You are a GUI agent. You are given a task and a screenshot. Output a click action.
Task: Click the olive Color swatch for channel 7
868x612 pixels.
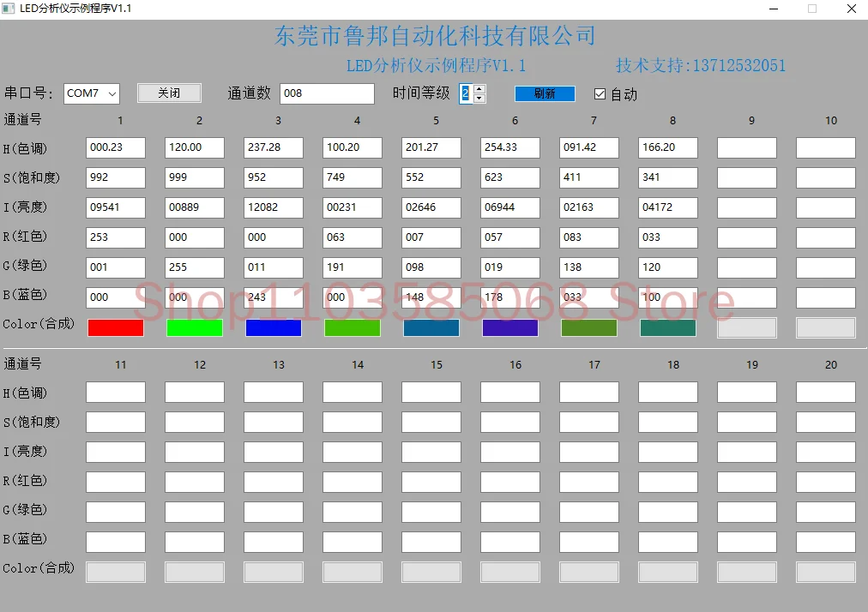click(589, 327)
